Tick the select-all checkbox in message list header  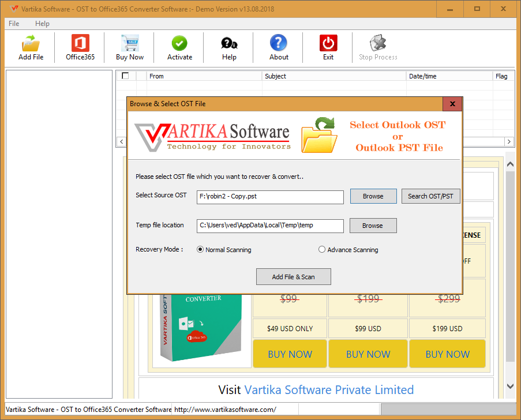point(125,76)
